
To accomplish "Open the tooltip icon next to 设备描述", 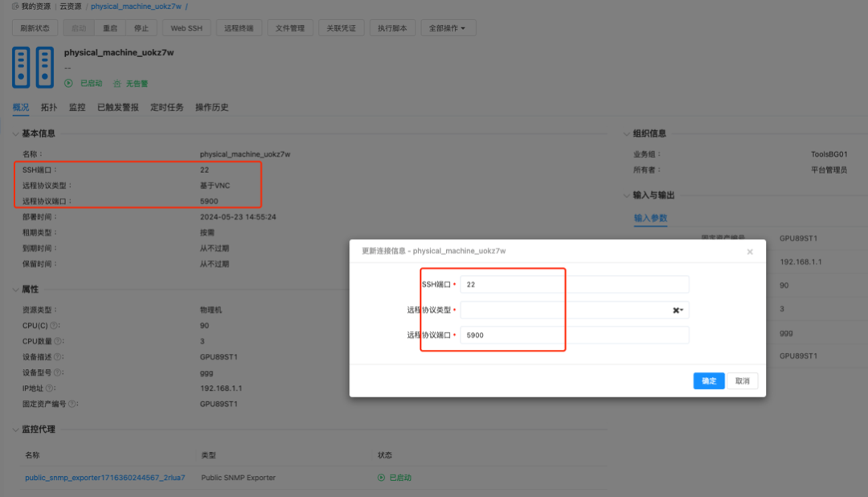I will click(58, 356).
